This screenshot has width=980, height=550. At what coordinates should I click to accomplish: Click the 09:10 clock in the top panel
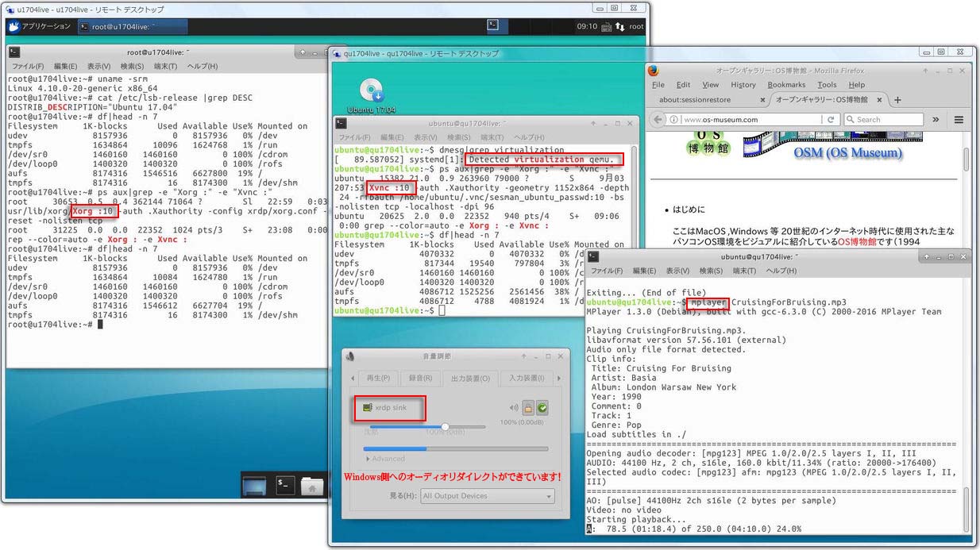[x=587, y=26]
